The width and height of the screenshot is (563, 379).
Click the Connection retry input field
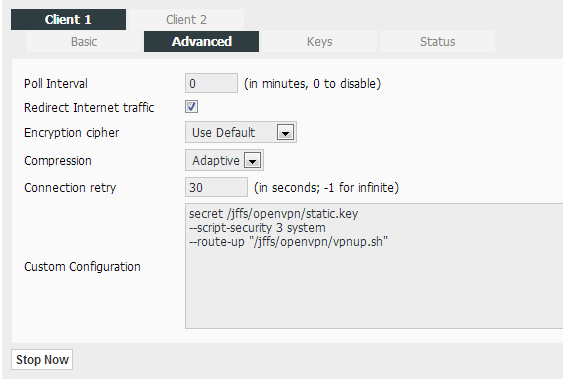click(216, 187)
